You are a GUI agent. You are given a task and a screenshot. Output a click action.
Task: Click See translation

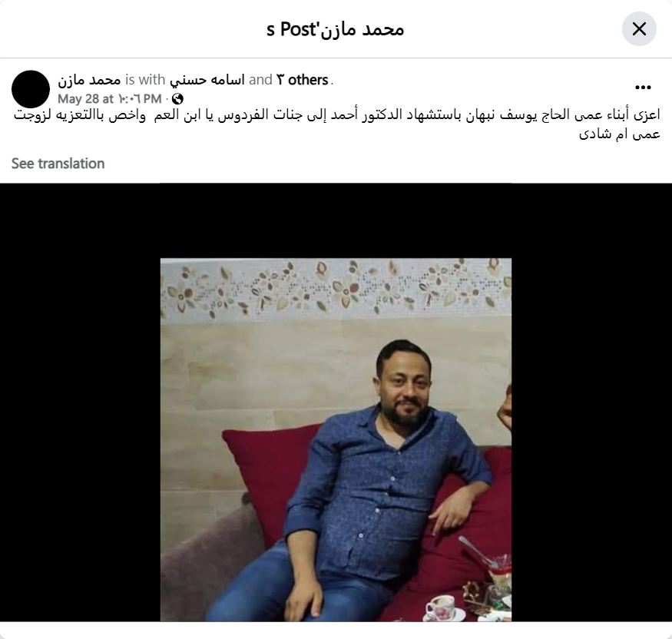(58, 164)
